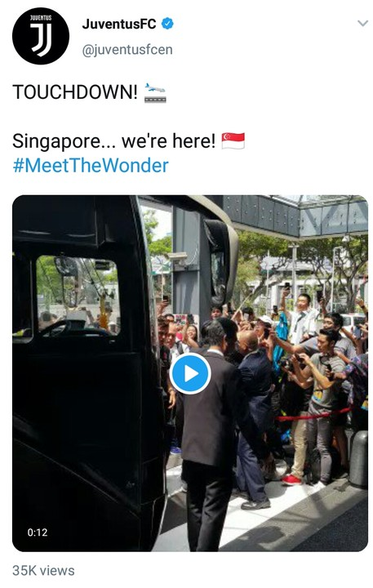Screen dimensions: 373x588
Task: Open the JuventusFC account name
Action: pyautogui.click(x=119, y=24)
